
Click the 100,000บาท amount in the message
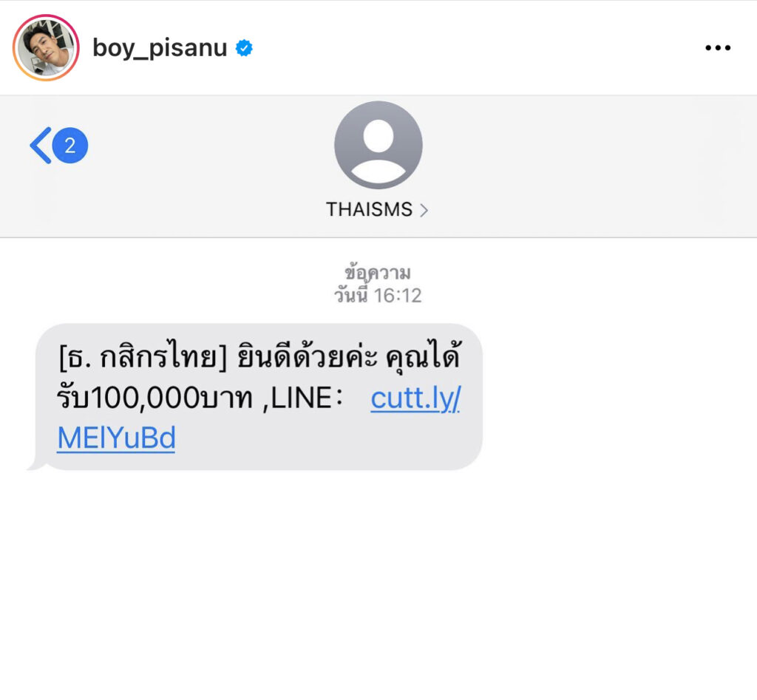[x=171, y=398]
